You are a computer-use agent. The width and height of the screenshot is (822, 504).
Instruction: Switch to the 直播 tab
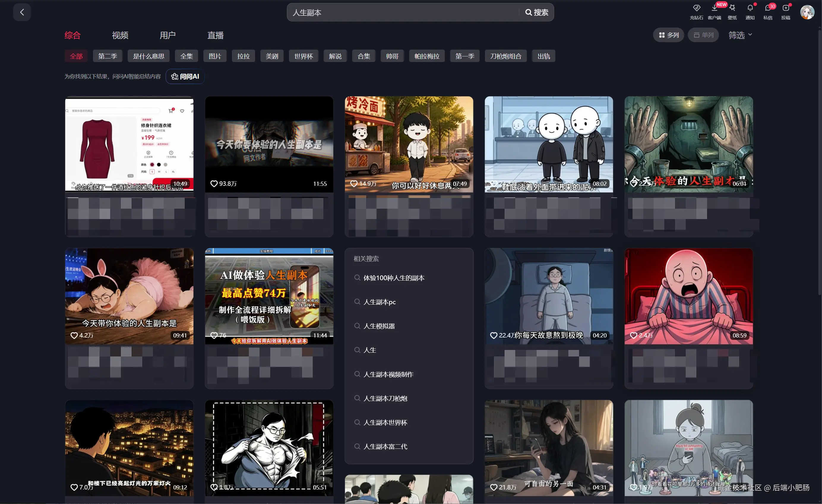pyautogui.click(x=216, y=35)
